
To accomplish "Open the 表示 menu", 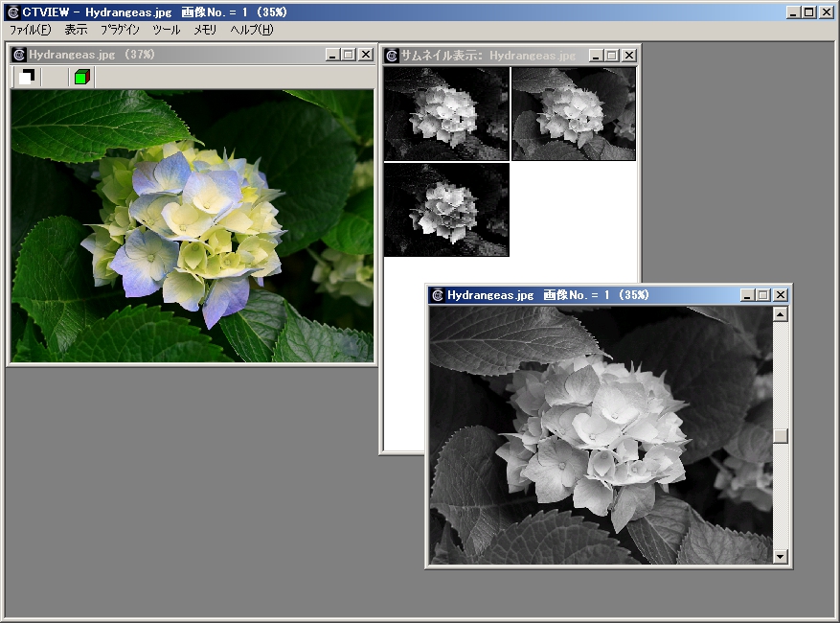I will (x=76, y=30).
